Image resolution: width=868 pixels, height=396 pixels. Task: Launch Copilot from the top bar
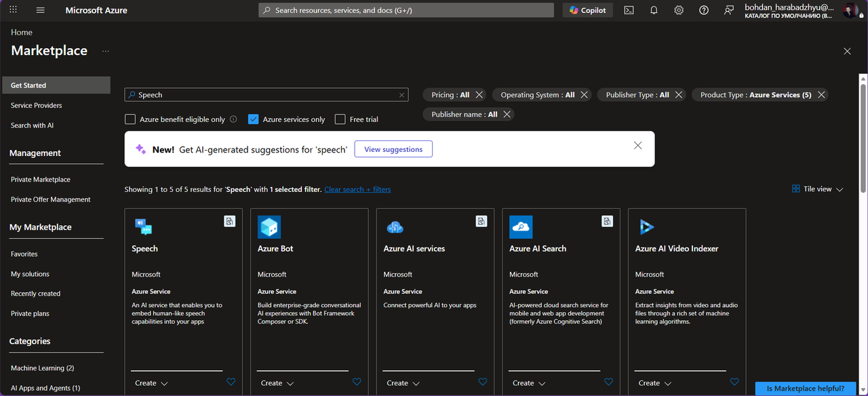click(588, 10)
